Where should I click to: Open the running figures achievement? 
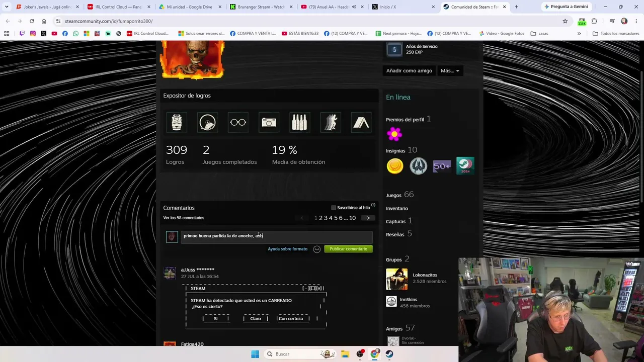(x=330, y=122)
